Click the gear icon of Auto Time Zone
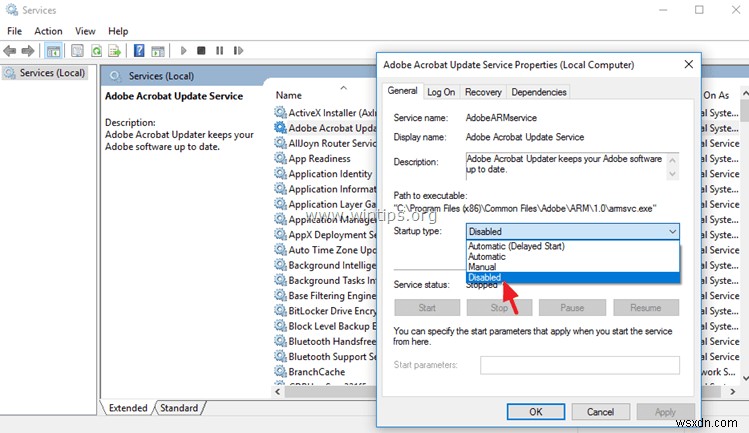The width and height of the screenshot is (749, 433). [280, 249]
